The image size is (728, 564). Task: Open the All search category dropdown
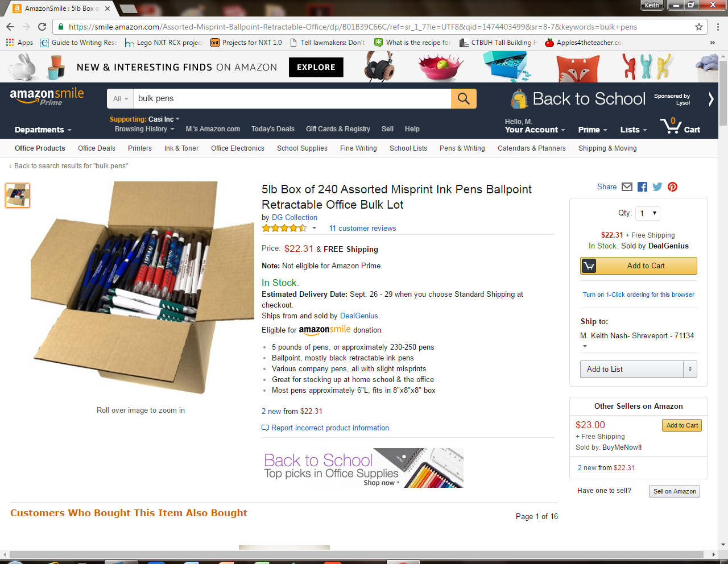pos(120,98)
